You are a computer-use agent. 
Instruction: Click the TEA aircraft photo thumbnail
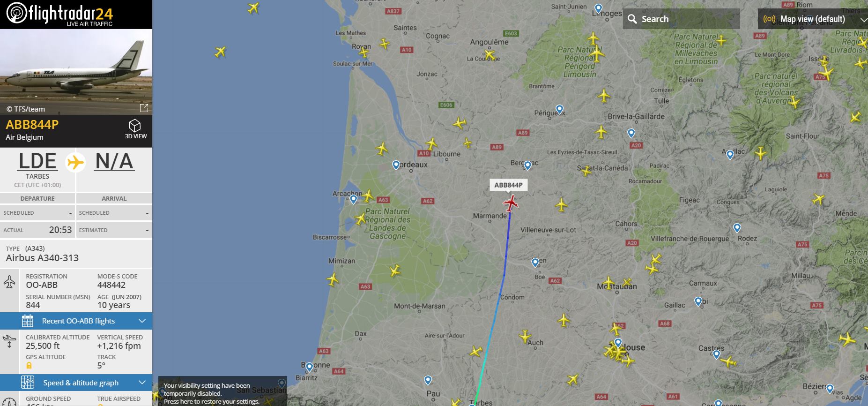[76, 72]
